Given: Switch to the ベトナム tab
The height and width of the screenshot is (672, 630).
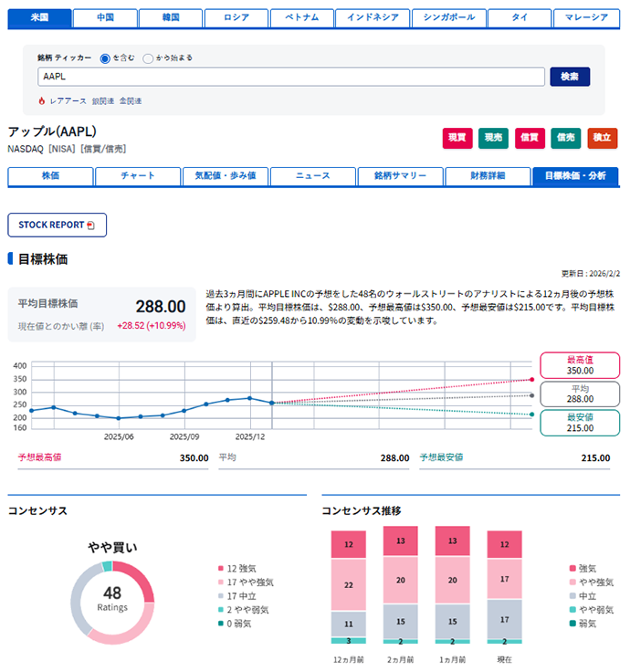Looking at the screenshot, I should pos(302,18).
